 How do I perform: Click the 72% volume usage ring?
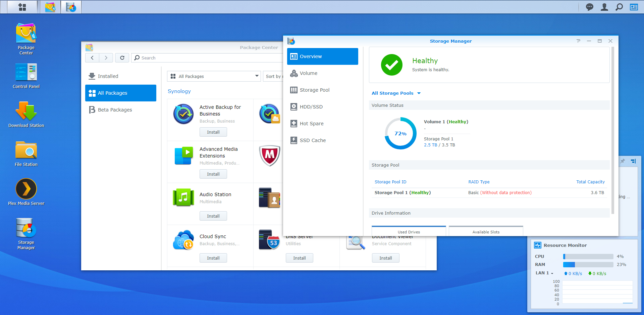click(400, 133)
